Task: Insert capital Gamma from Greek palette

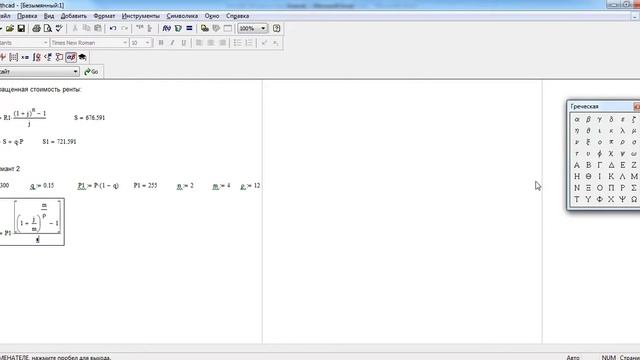Action: (x=600, y=165)
